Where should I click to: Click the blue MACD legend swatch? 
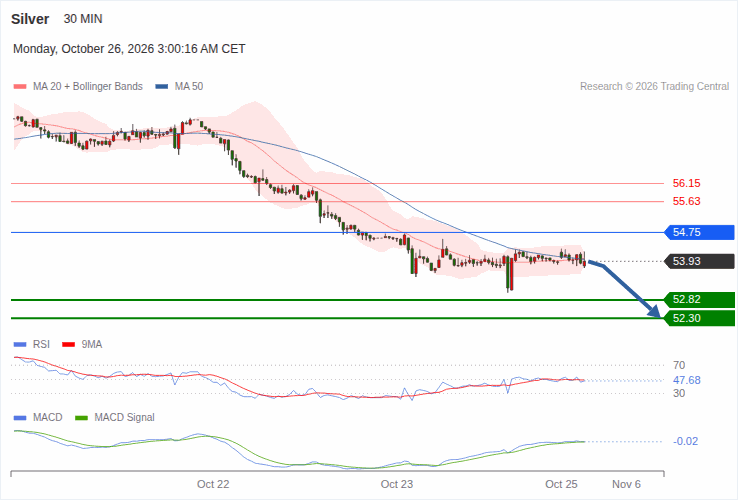pos(20,418)
